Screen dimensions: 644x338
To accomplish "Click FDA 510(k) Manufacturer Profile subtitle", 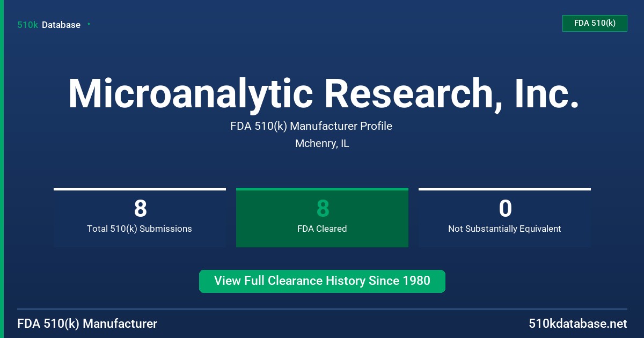I will [x=311, y=126].
